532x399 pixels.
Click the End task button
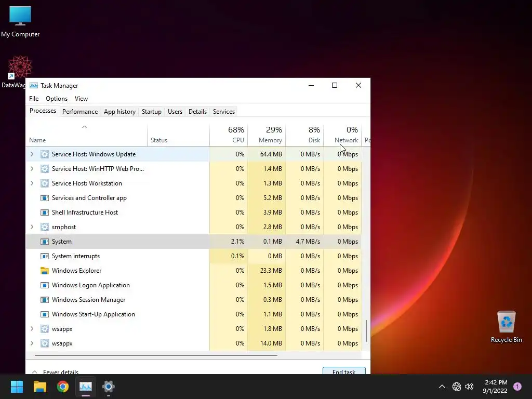point(344,371)
